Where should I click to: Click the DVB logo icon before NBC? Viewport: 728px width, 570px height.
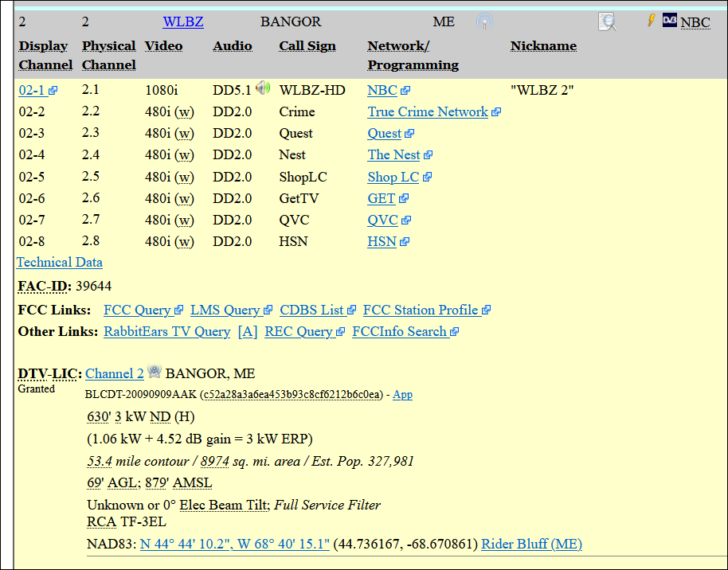point(670,20)
